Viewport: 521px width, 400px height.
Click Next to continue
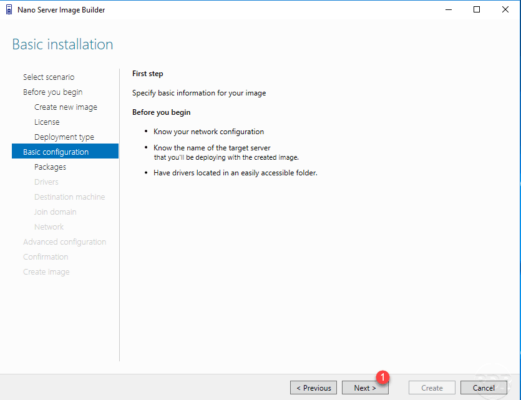[x=365, y=388]
